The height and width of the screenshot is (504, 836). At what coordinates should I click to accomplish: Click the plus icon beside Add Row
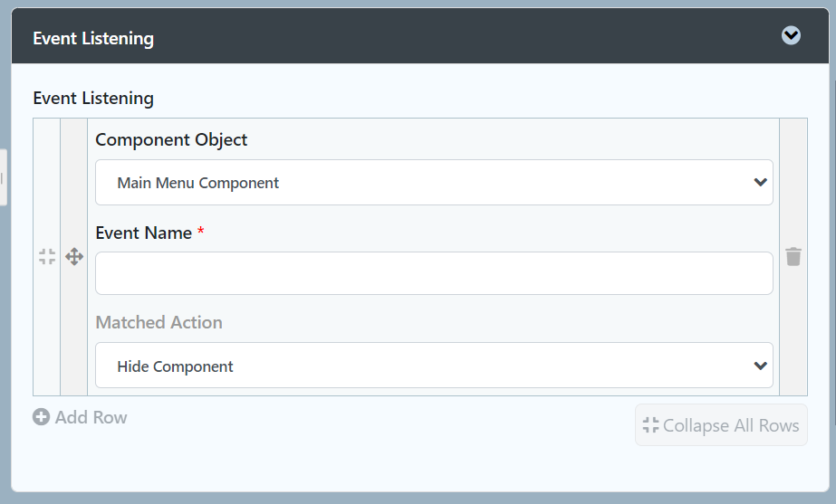tap(41, 417)
